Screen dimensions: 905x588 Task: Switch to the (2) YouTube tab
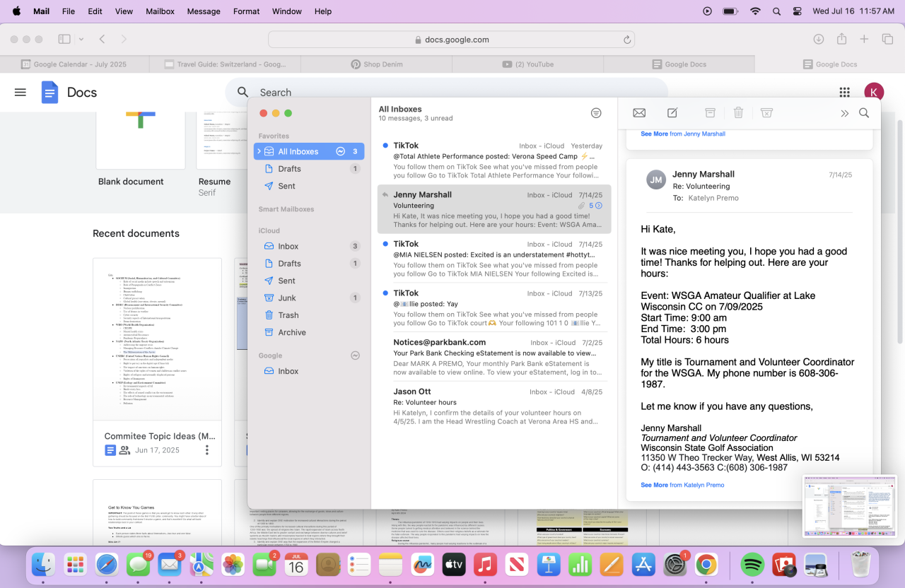pyautogui.click(x=527, y=64)
